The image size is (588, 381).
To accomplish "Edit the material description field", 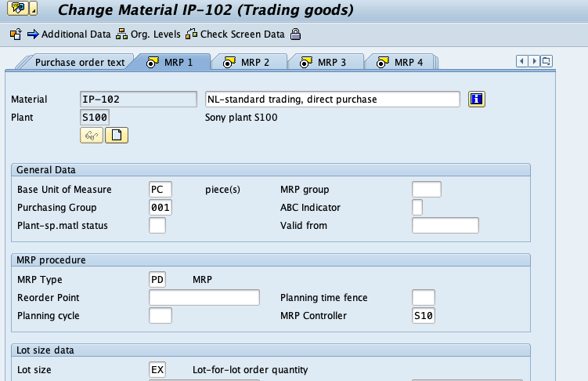I will point(333,99).
